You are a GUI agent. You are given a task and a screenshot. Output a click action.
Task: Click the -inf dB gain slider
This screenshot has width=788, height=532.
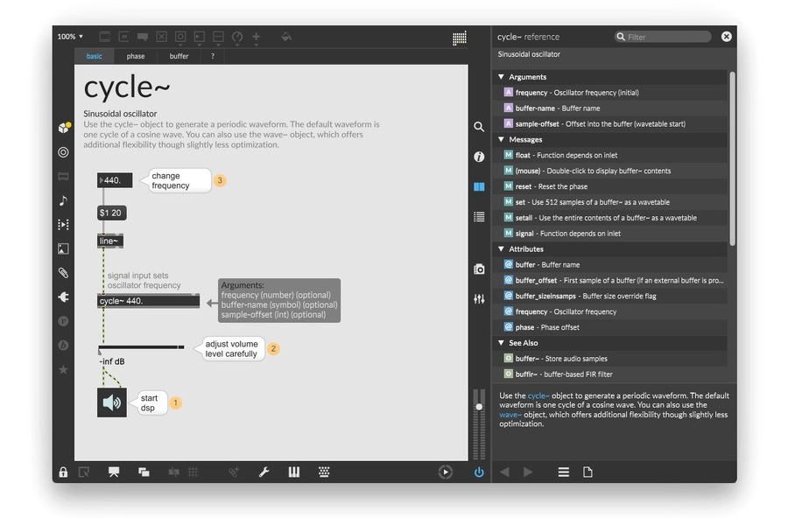pos(140,347)
